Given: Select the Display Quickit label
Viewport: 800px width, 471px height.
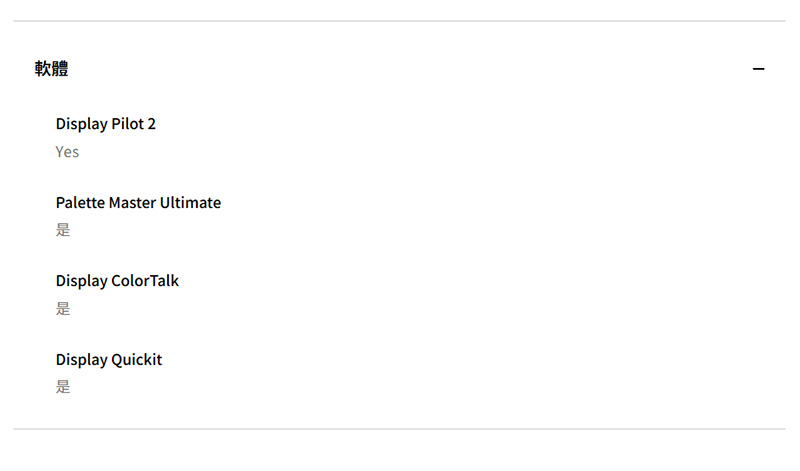Looking at the screenshot, I should point(109,360).
